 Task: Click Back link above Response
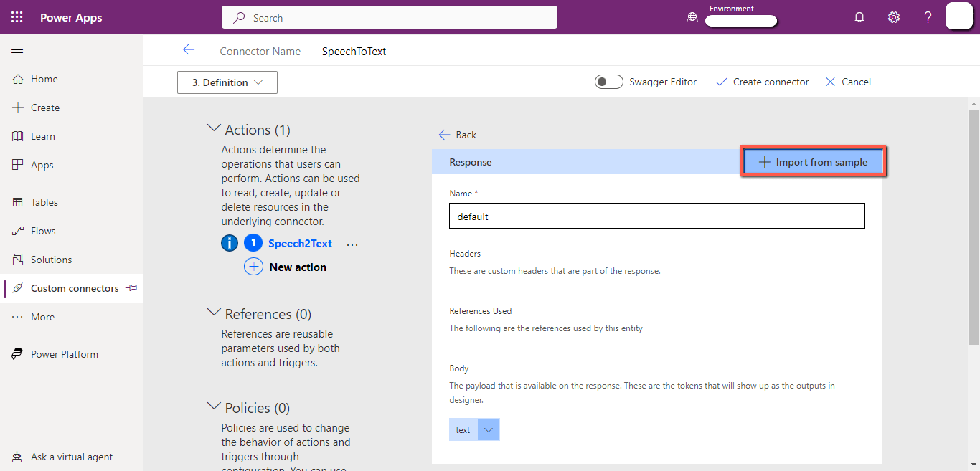coord(457,135)
